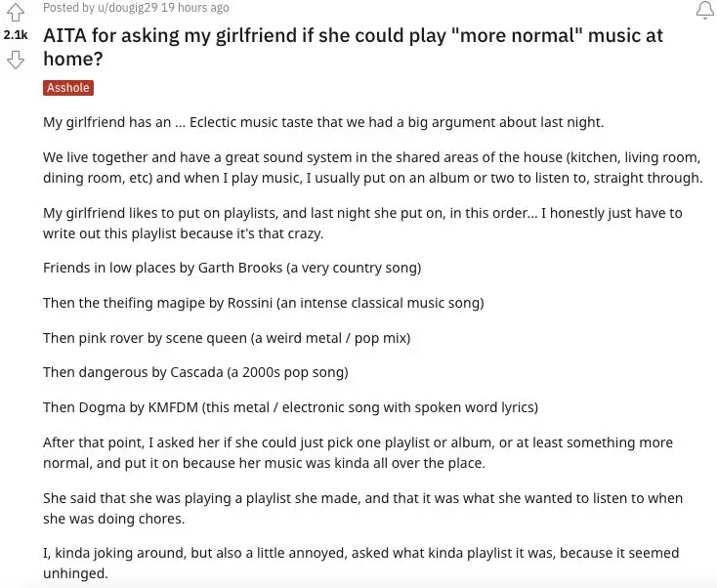Click the paragraph starting 'She said that she'
Image resolution: width=717 pixels, height=588 pixels.
point(362,509)
